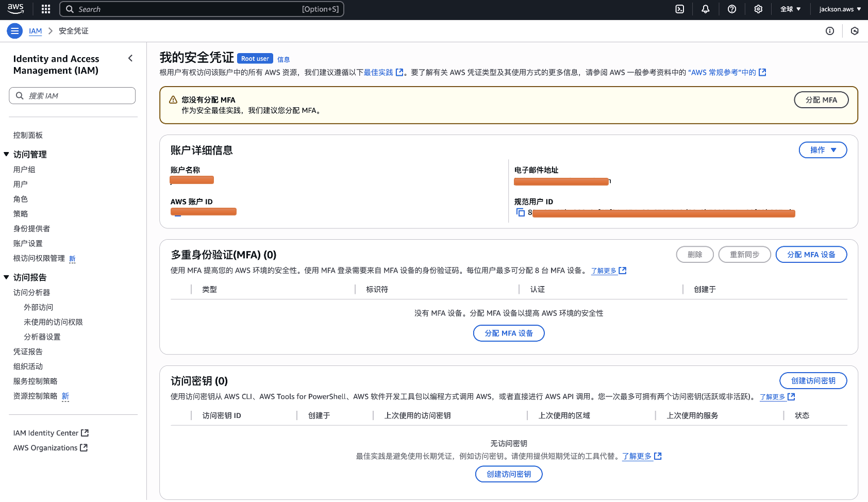Click 创建访问密钥 button under 无访问密钥
Image resolution: width=868 pixels, height=502 pixels.
(509, 474)
